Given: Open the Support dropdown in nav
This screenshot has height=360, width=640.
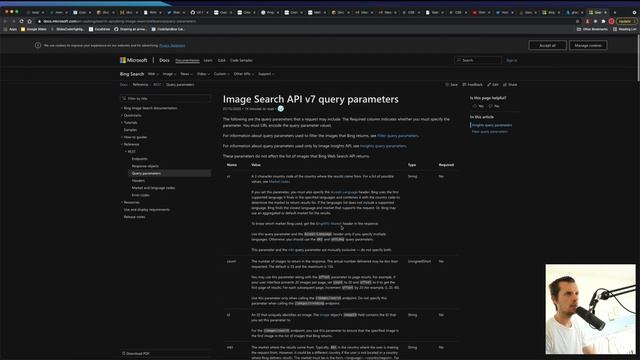Looking at the screenshot, I should click(266, 74).
